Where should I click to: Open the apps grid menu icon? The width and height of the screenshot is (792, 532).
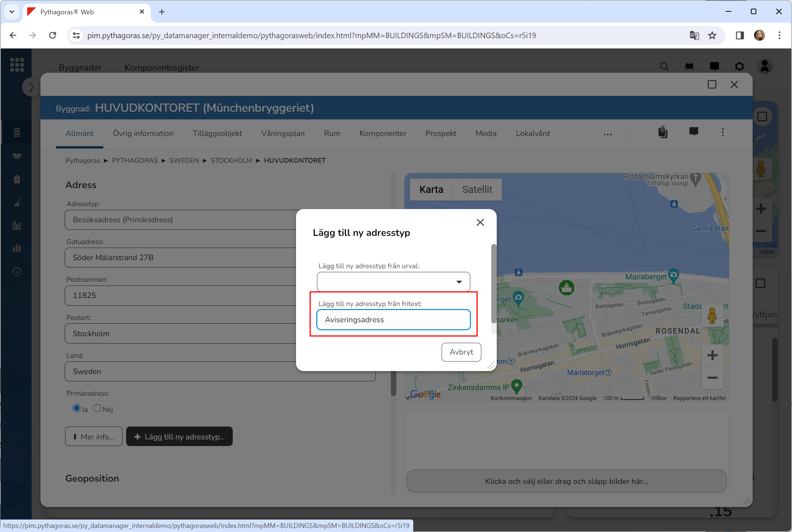click(17, 65)
